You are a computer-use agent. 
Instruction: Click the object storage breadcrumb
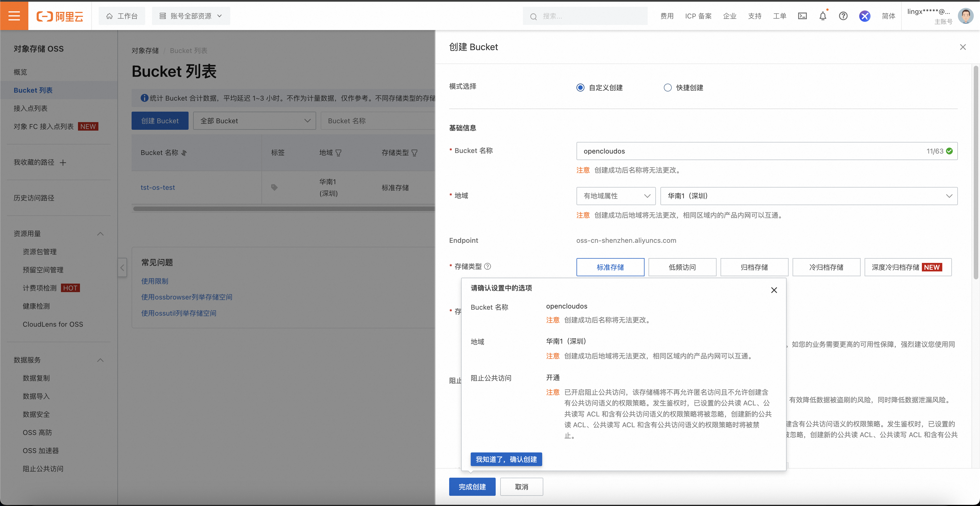(x=145, y=50)
